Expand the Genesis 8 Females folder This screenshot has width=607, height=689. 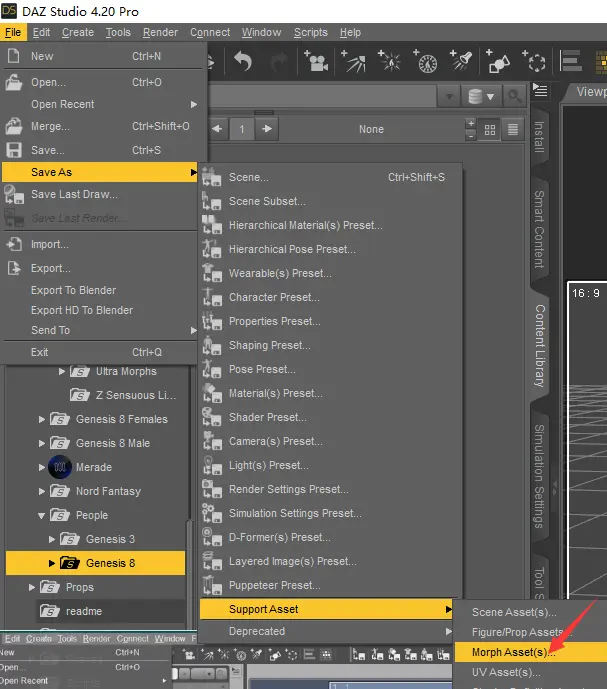(x=41, y=420)
